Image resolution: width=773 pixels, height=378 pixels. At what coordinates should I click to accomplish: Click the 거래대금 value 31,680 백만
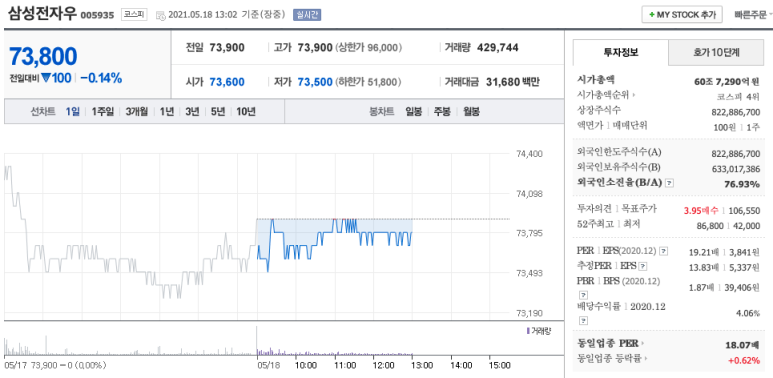512,82
